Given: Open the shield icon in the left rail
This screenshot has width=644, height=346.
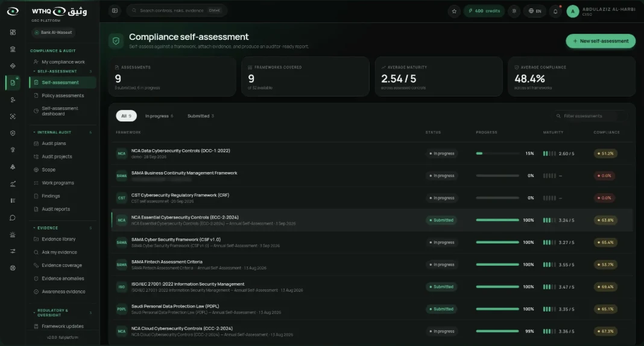Looking at the screenshot, I should click(13, 133).
